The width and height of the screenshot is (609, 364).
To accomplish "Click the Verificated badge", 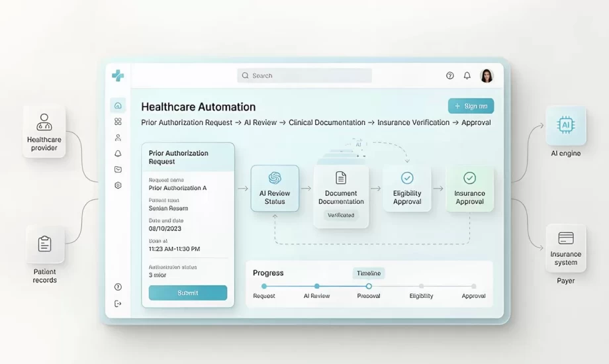I will (341, 215).
